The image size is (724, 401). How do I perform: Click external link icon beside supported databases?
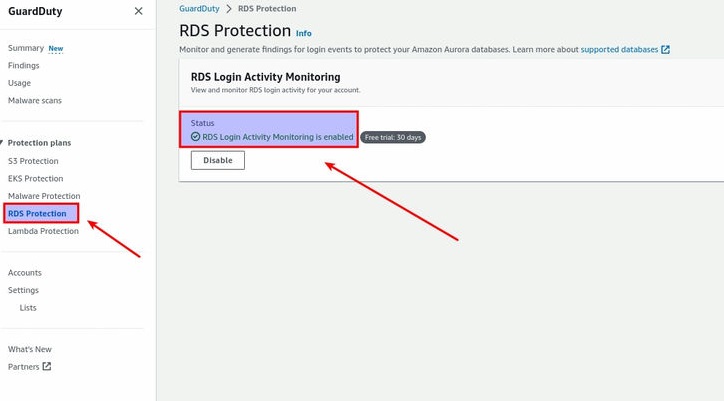[666, 49]
